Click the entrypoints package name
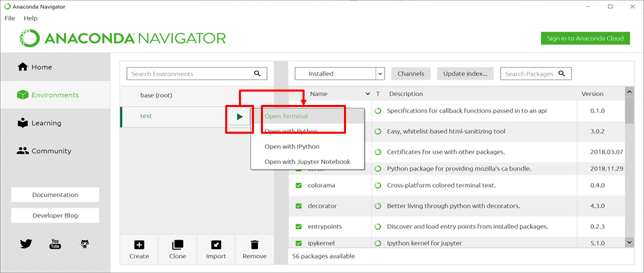This screenshot has width=644, height=273. (325, 226)
